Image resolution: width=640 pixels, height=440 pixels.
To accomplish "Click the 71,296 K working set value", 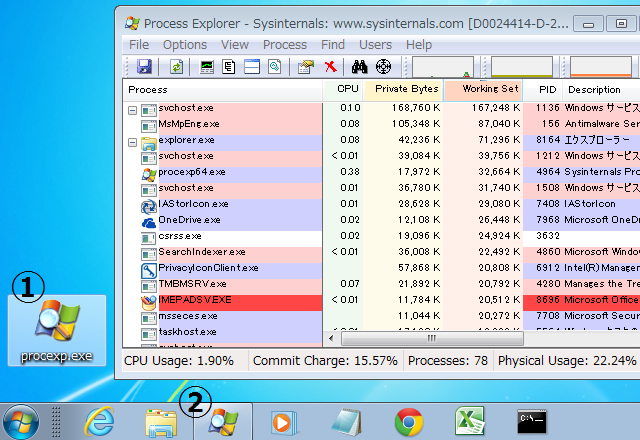I will pyautogui.click(x=499, y=140).
